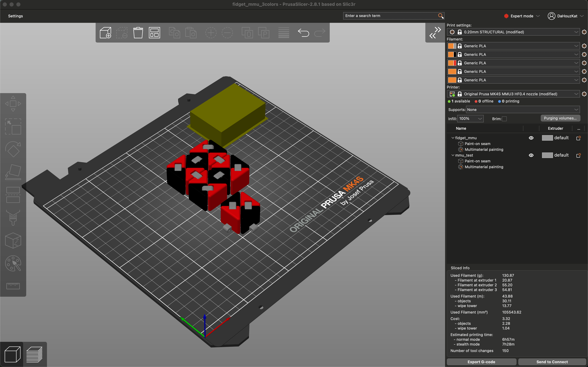The width and height of the screenshot is (588, 367).
Task: Collapse the right sidebar with arrows
Action: pos(435,33)
